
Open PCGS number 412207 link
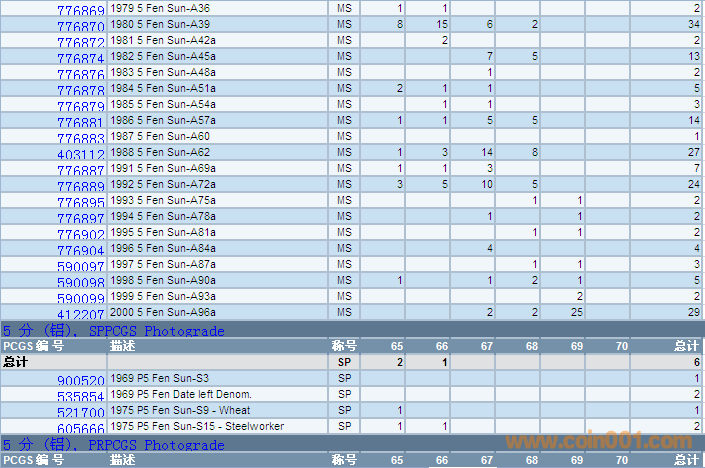[x=80, y=315]
